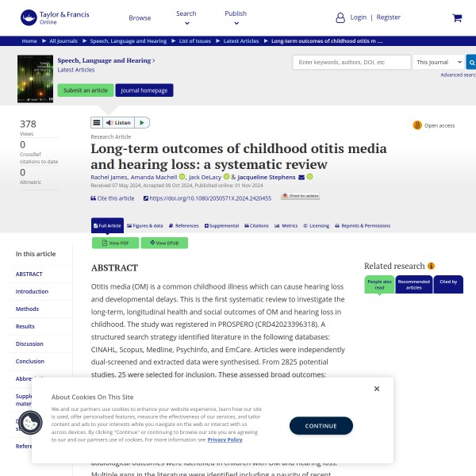Click the Submit an article button
476x476 pixels.
pyautogui.click(x=85, y=90)
